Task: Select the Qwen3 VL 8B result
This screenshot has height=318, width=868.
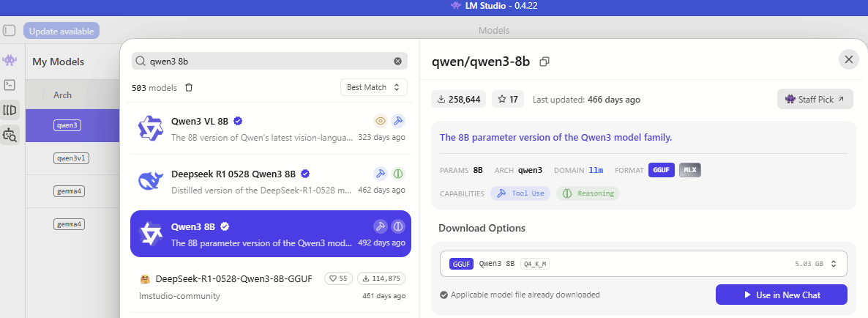Action: tap(271, 128)
